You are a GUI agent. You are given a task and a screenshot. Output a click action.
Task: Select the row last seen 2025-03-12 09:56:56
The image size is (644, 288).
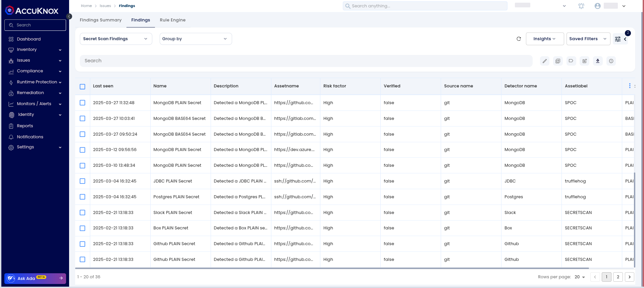tap(83, 150)
